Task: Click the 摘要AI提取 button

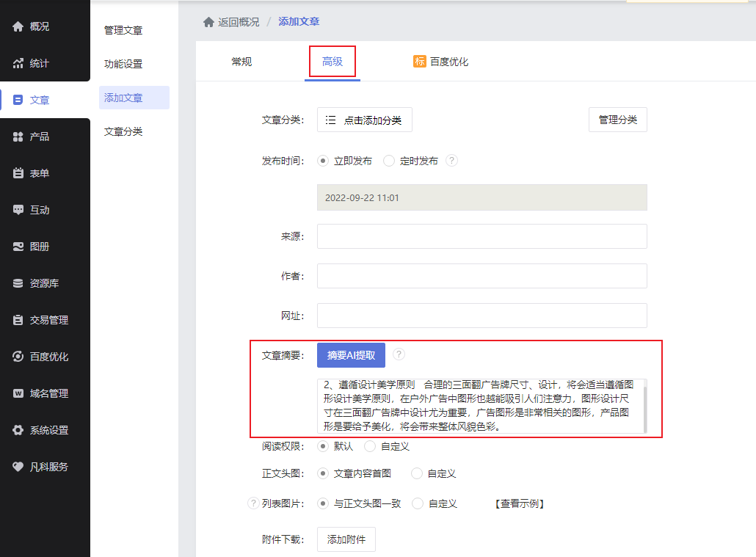Action: pyautogui.click(x=351, y=355)
